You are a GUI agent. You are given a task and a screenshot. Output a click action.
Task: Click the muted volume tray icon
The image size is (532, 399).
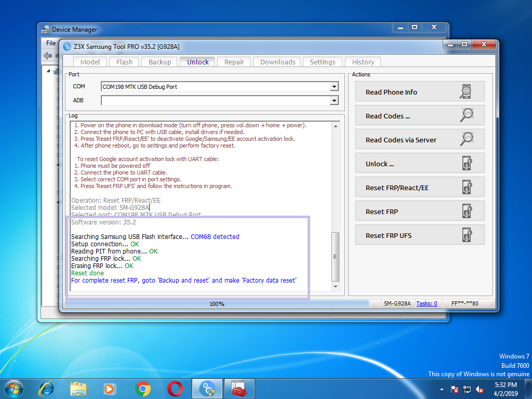point(480,389)
